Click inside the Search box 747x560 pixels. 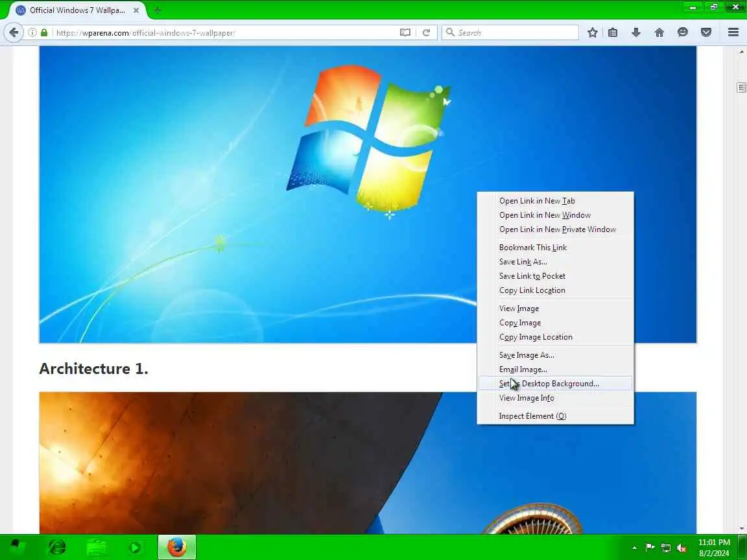pos(510,32)
